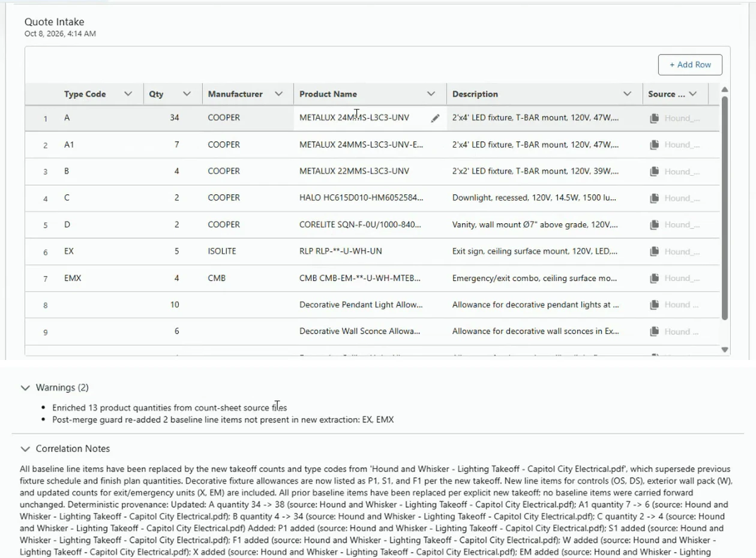Click the table scrollbar up arrow
This screenshot has width=756, height=558.
click(724, 90)
